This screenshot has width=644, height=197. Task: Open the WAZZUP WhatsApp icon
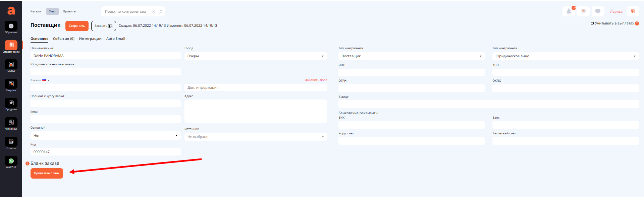[11, 161]
